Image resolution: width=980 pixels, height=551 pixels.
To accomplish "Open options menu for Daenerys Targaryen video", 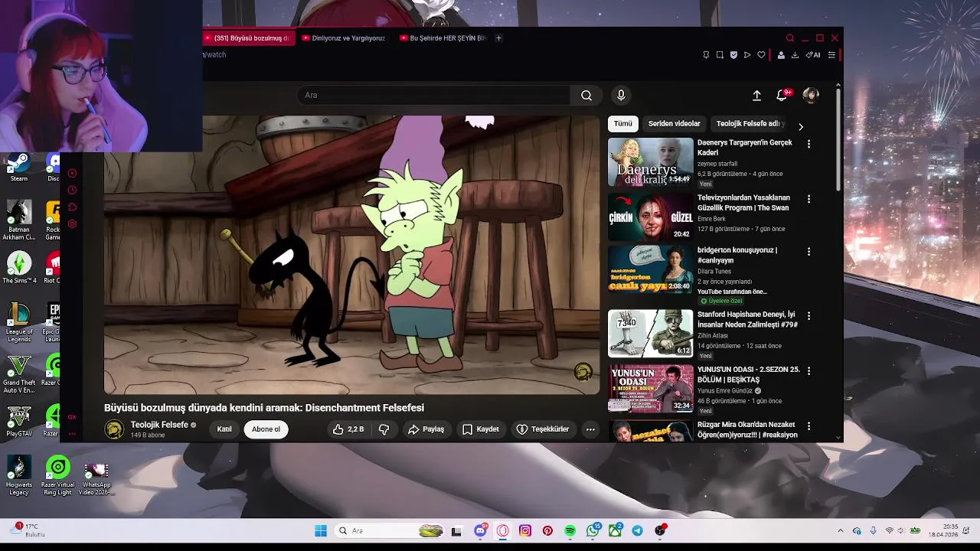I will (x=808, y=144).
